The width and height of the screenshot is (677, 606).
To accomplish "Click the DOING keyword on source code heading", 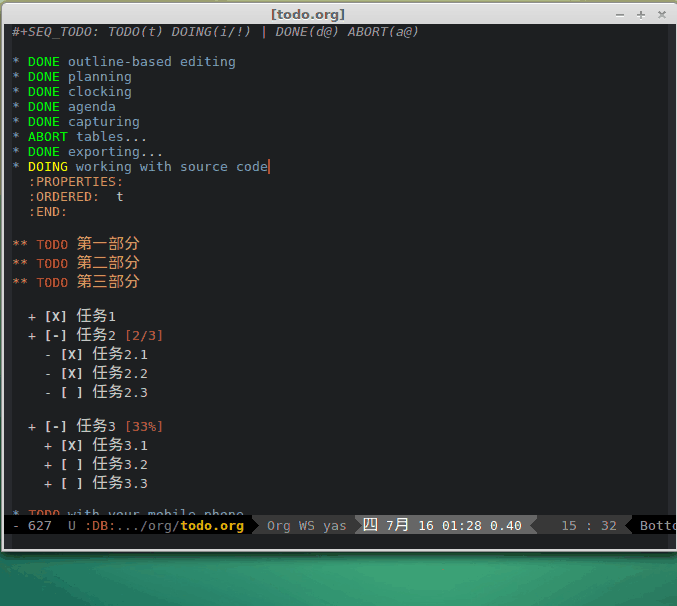I will point(47,167).
